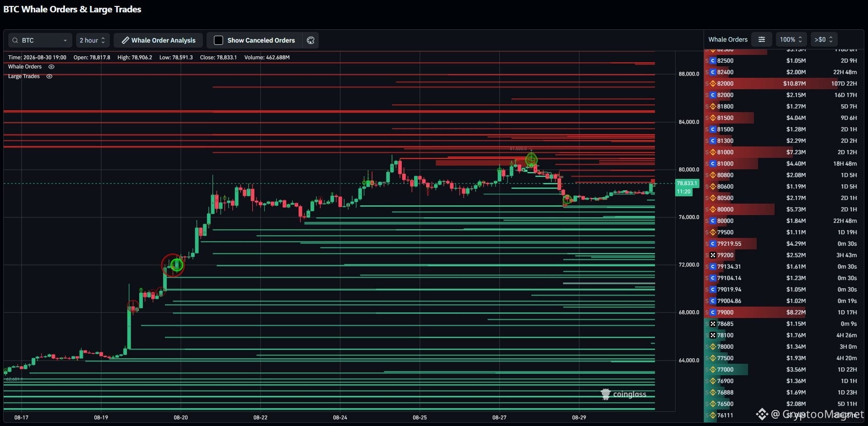Select the 79134.31 price row
Screen dimensions: 868x426
pos(784,267)
